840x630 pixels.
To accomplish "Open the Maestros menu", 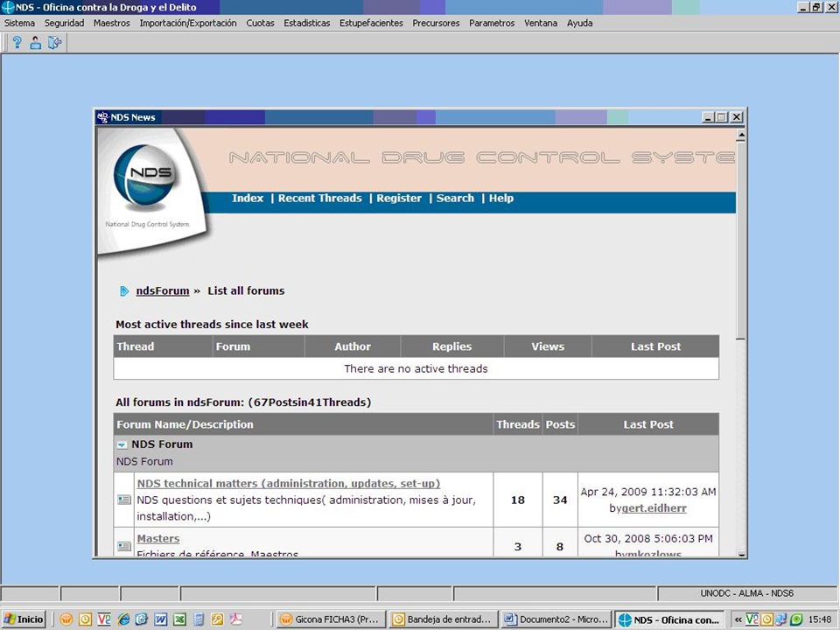I will pyautogui.click(x=111, y=23).
